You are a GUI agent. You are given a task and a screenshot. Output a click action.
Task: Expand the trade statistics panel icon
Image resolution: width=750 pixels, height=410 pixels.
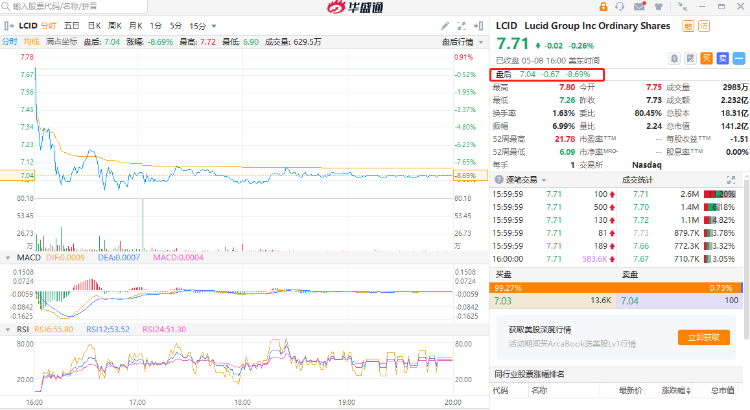(731, 180)
